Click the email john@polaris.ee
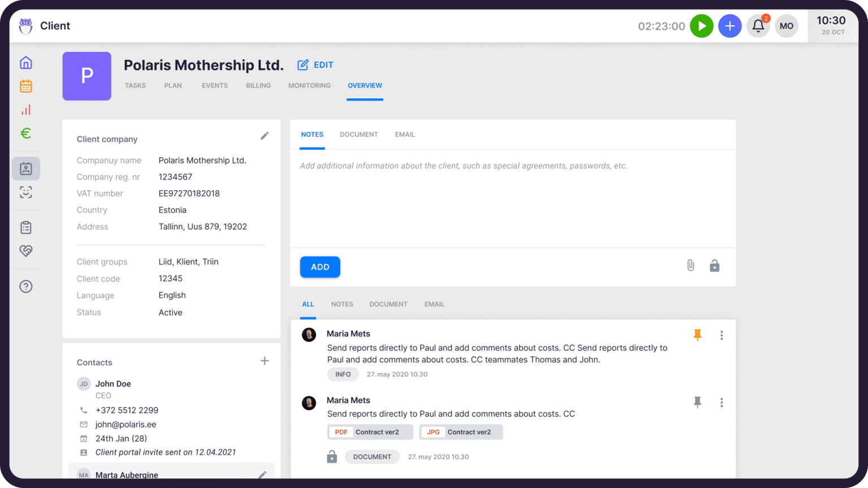Screen dimensions: 868x488 pos(125,424)
